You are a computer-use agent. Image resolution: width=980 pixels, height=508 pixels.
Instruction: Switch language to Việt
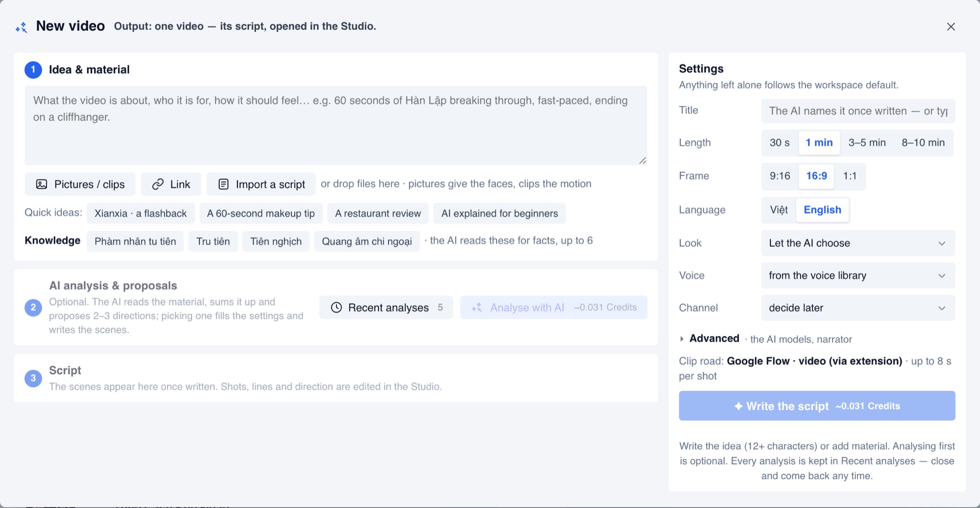[x=779, y=210]
